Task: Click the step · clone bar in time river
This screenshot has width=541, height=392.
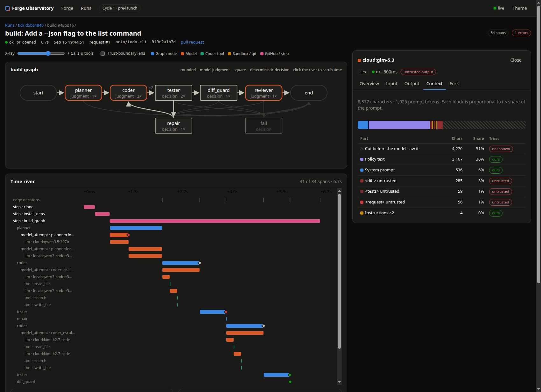Action: click(x=89, y=207)
